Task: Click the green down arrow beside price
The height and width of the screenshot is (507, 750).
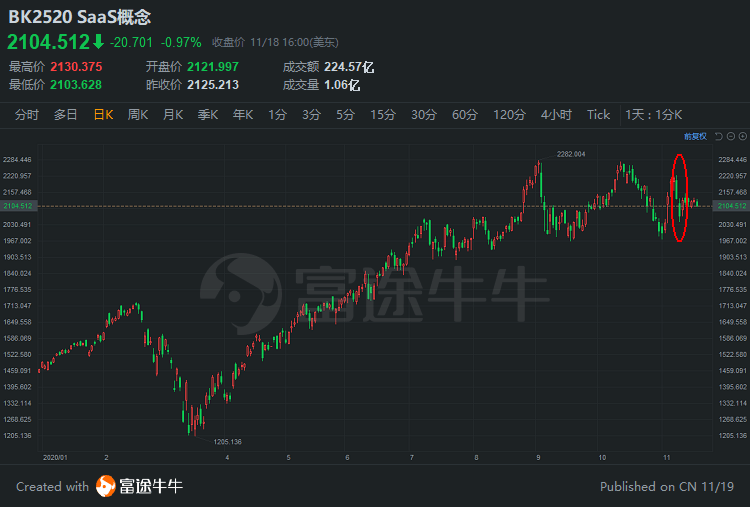Action: tap(98, 42)
